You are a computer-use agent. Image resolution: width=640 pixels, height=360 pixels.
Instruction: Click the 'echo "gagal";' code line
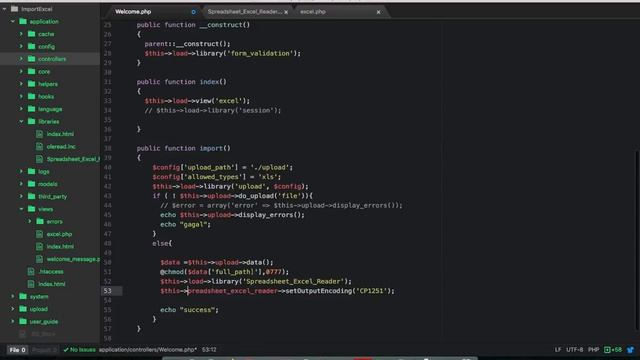tap(185, 224)
